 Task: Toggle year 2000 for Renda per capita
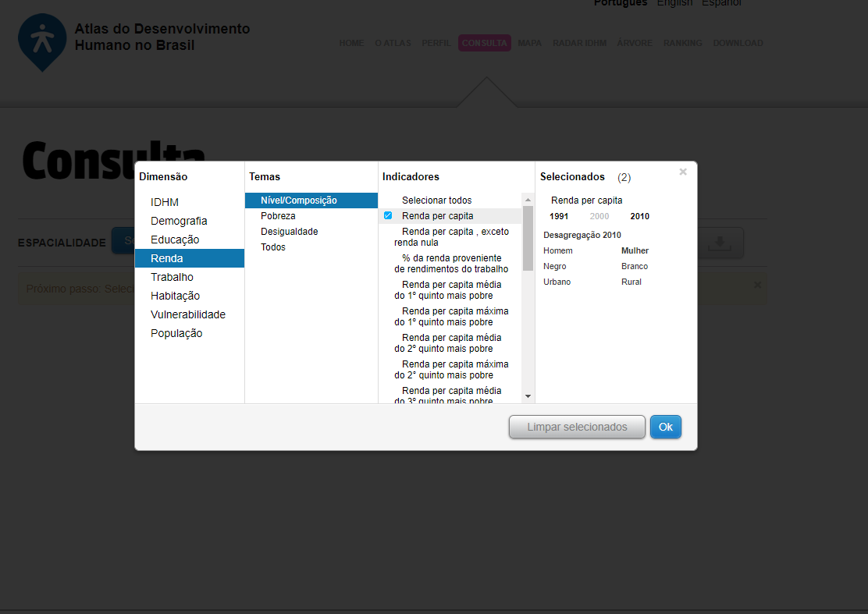click(599, 217)
